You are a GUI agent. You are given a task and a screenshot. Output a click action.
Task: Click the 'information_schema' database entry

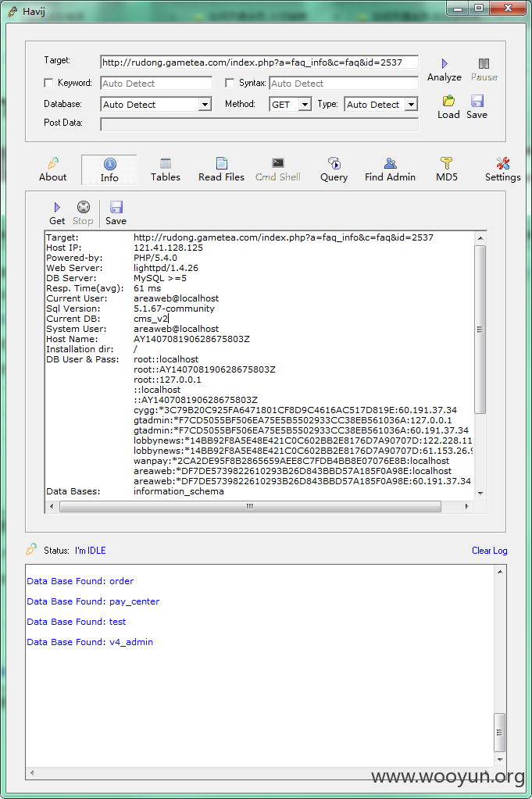point(179,491)
